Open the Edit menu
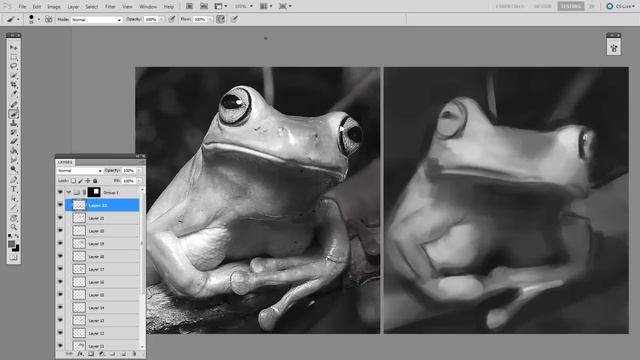This screenshot has width=640, height=360. [37, 7]
